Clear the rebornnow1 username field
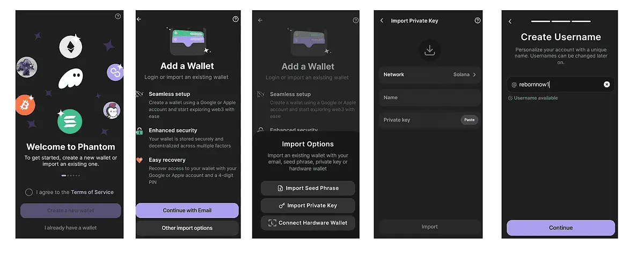 [606, 84]
